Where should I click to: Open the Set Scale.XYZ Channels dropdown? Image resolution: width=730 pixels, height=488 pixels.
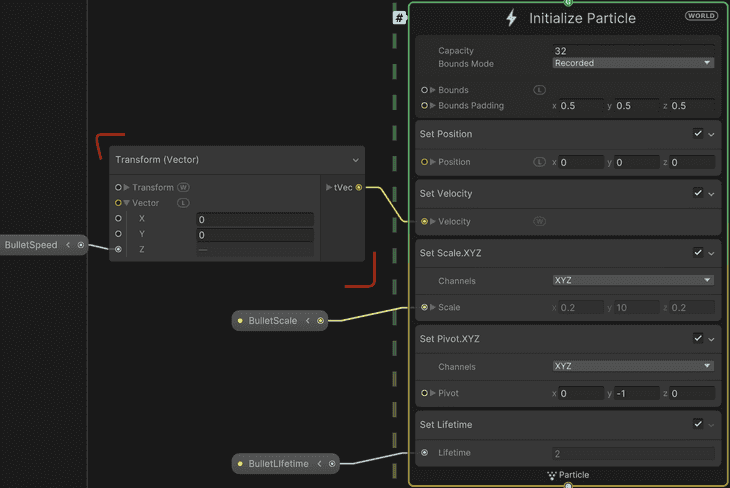[x=633, y=280]
